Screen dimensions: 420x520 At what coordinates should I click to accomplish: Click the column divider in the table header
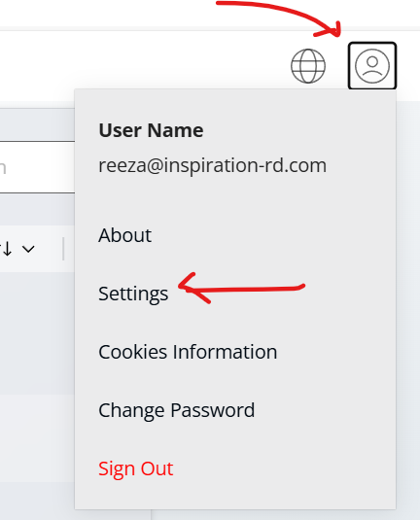(63, 249)
